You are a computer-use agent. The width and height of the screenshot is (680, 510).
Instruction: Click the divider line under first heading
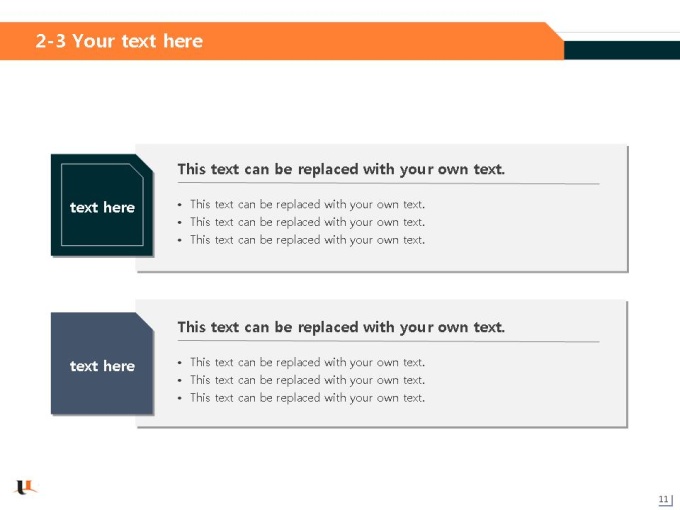click(389, 183)
